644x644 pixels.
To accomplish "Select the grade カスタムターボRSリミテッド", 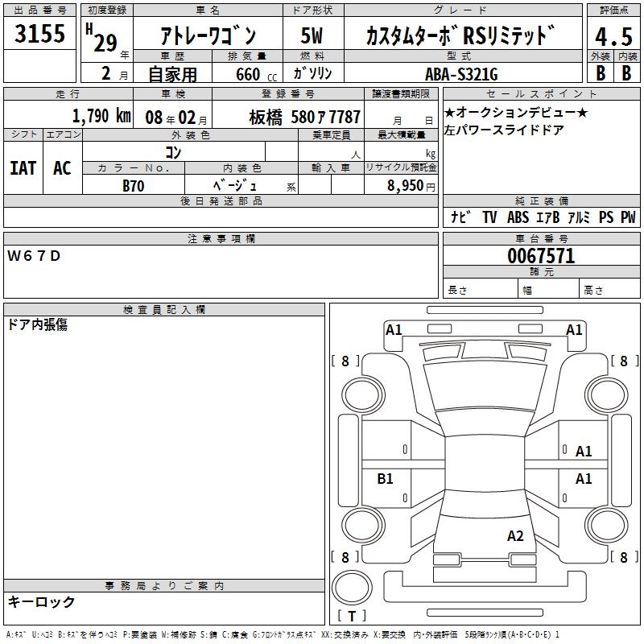I will 460,35.
